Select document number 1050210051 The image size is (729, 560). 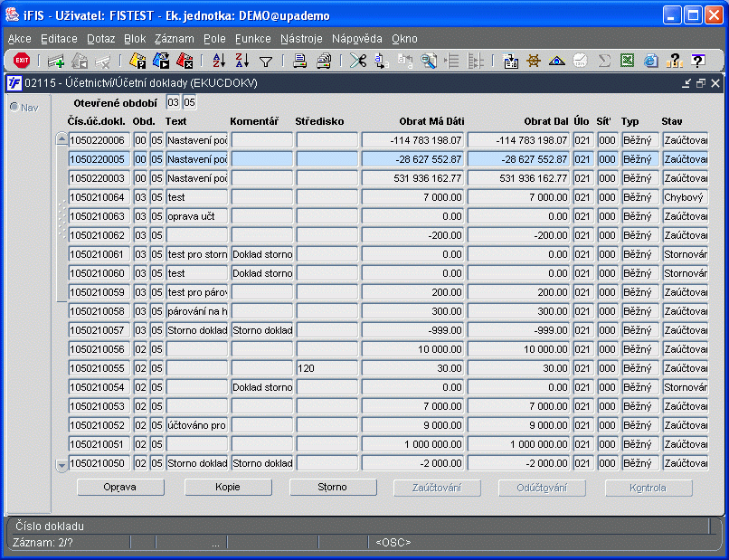pyautogui.click(x=99, y=444)
